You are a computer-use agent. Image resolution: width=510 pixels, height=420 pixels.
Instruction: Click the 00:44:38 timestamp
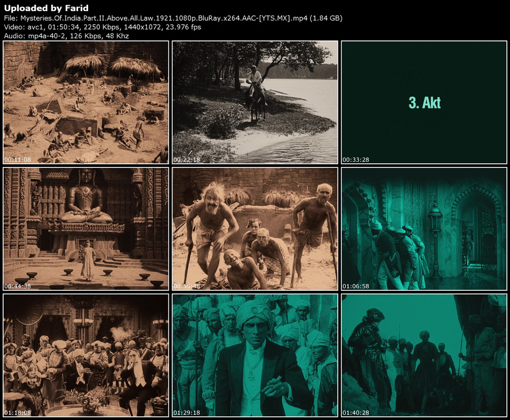[17, 286]
